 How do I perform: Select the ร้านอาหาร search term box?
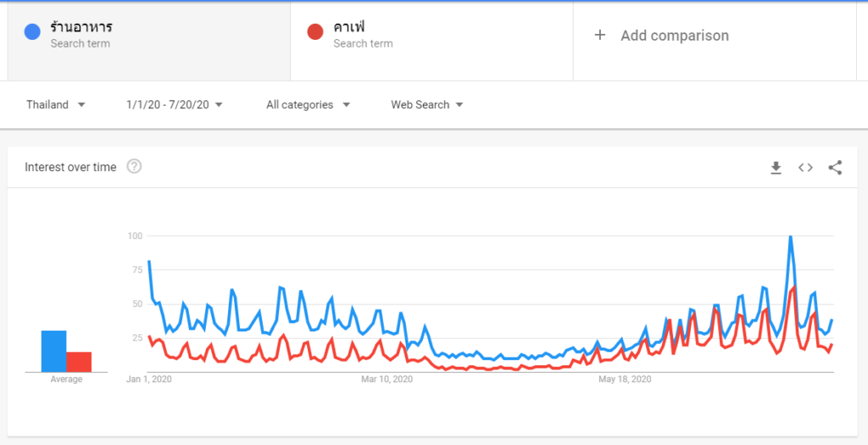(149, 42)
